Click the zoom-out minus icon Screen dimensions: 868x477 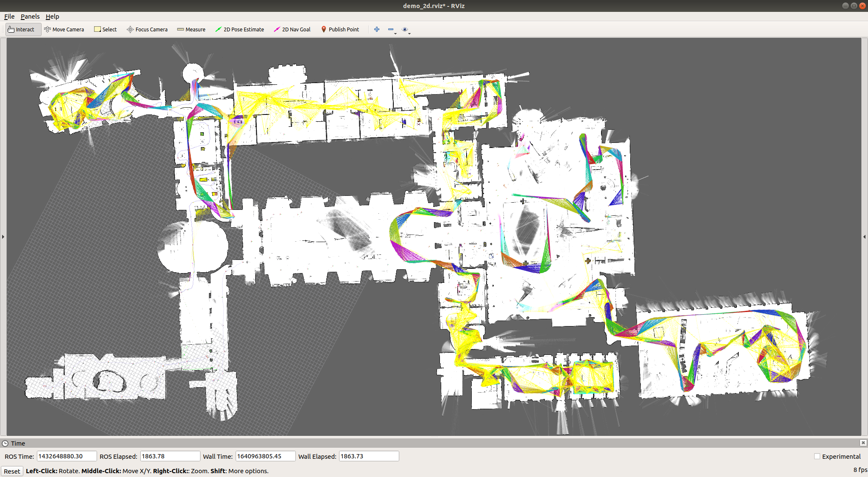pos(390,29)
